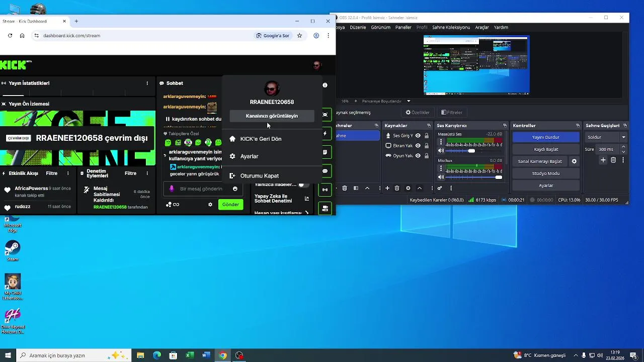
Task: Open source properties gear in Kaynaklar toolbar
Action: (x=408, y=188)
